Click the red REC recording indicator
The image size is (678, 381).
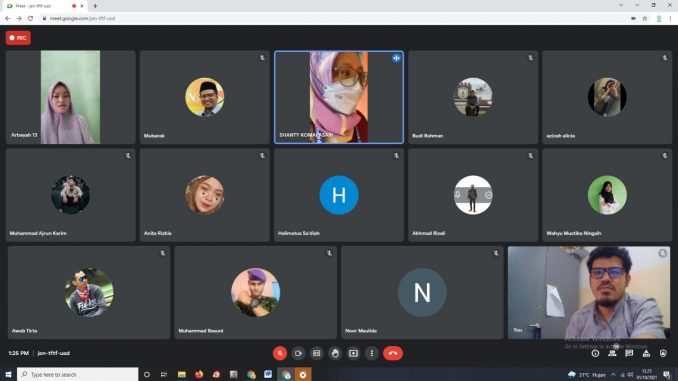(18, 38)
